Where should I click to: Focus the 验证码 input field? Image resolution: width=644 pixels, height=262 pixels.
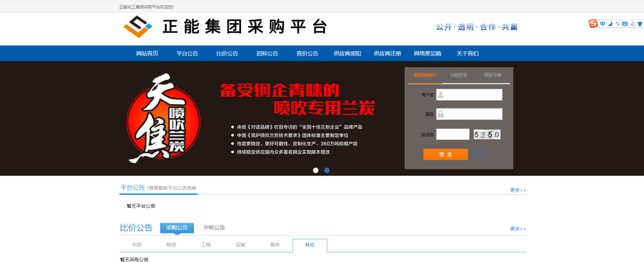coord(453,134)
